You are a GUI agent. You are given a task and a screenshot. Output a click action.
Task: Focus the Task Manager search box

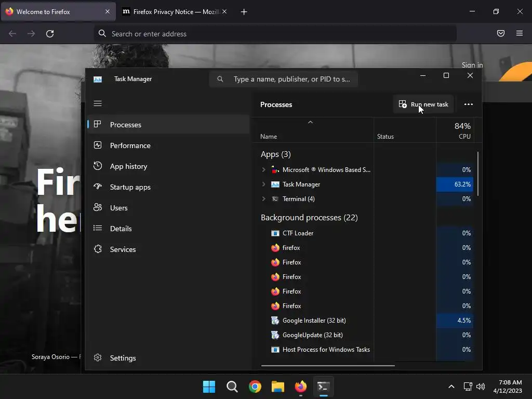[x=284, y=79]
